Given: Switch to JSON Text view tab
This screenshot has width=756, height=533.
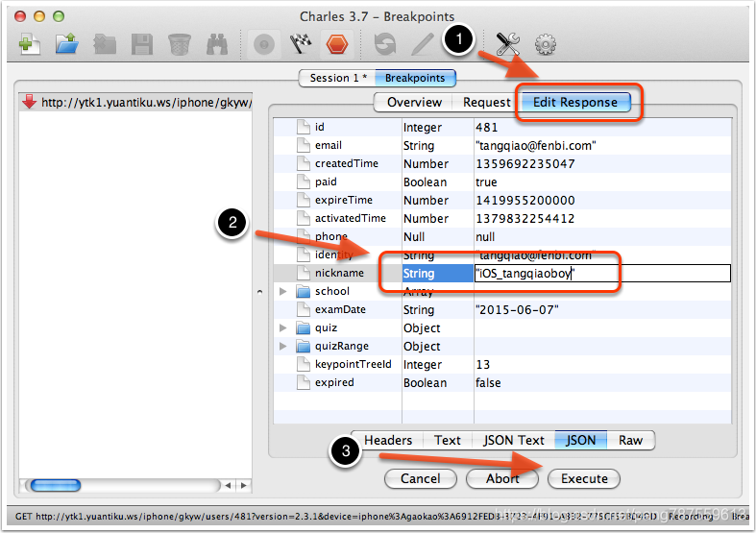Looking at the screenshot, I should point(514,440).
